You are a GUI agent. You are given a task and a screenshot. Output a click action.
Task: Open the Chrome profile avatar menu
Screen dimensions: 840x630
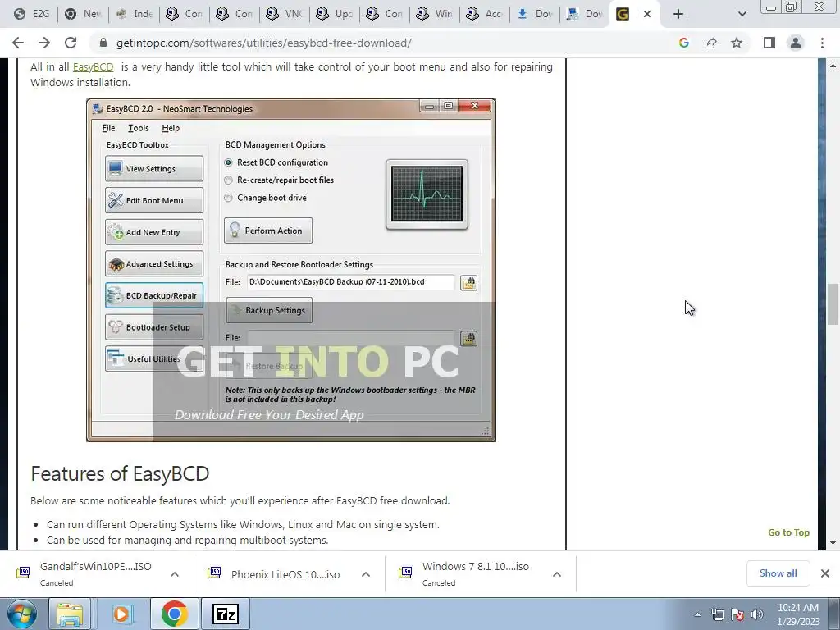796,43
